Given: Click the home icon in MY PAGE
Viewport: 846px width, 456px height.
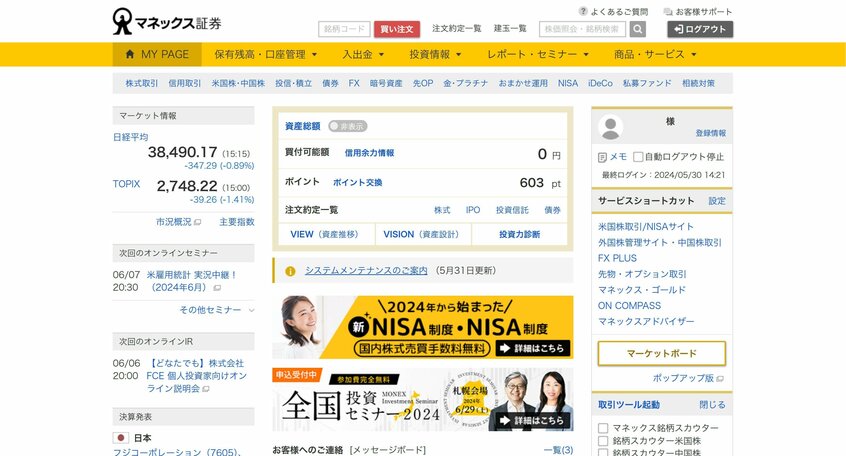Looking at the screenshot, I should click(x=129, y=54).
